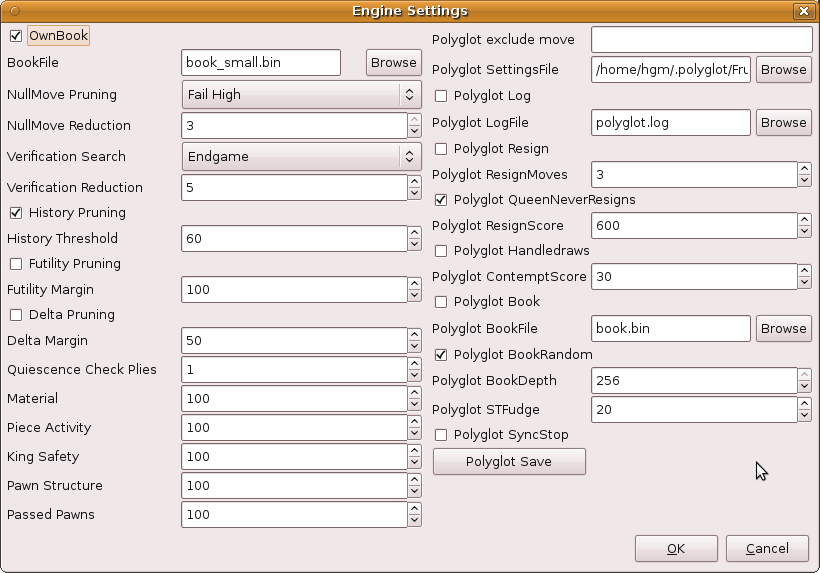Disable Polyglot QueenNeverResigns option
Viewport: 820px width, 573px height.
(x=441, y=200)
